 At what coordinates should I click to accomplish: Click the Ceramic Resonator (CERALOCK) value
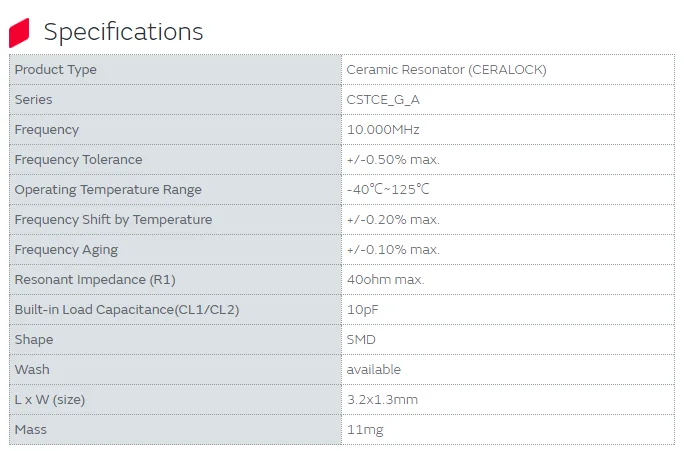pyautogui.click(x=446, y=70)
